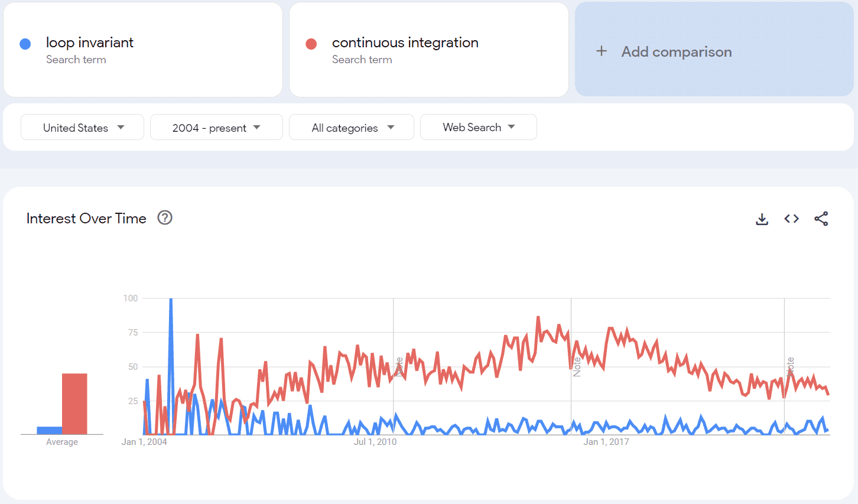Toggle the continuous integration search term card
Image resolution: width=858 pixels, height=504 pixels.
(429, 50)
